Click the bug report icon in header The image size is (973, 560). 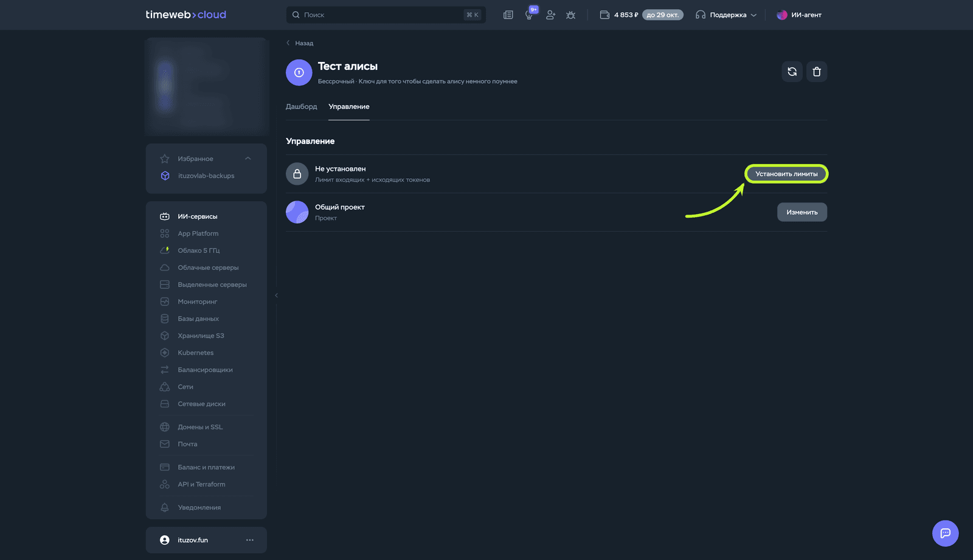point(570,15)
